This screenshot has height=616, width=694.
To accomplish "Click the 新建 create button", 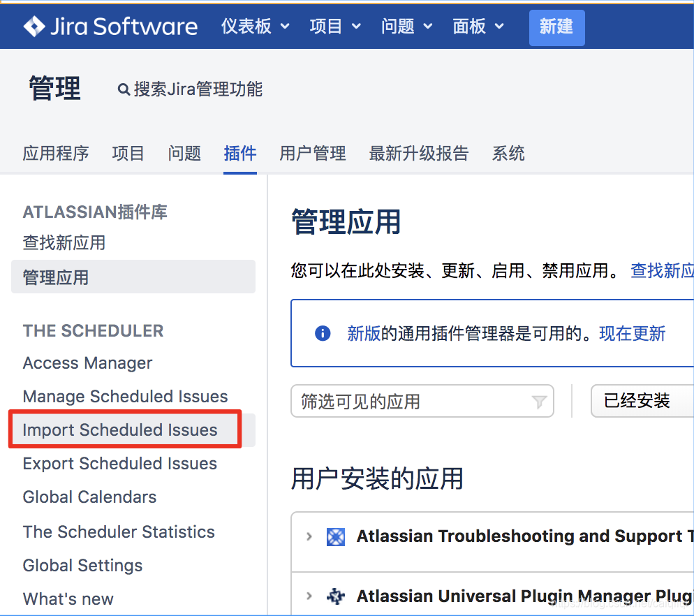I will [556, 27].
